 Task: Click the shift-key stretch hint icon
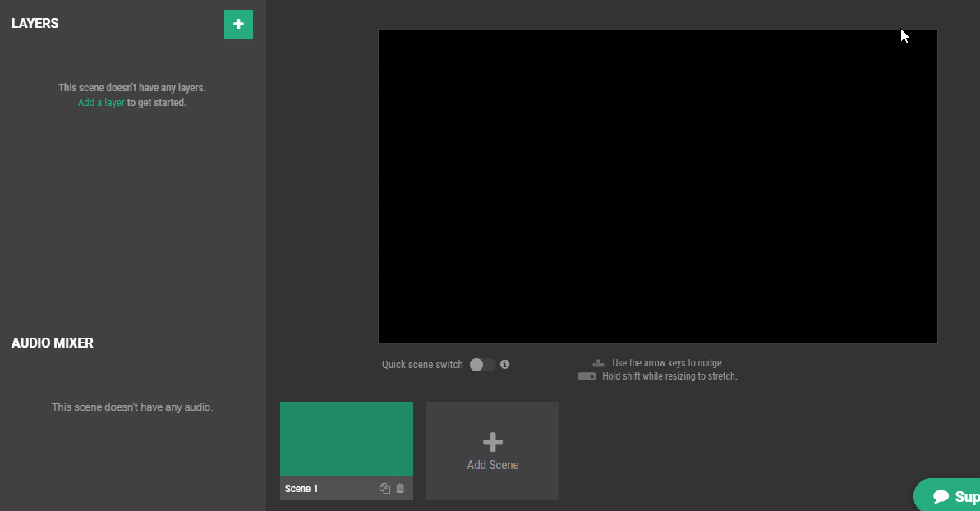pos(586,375)
